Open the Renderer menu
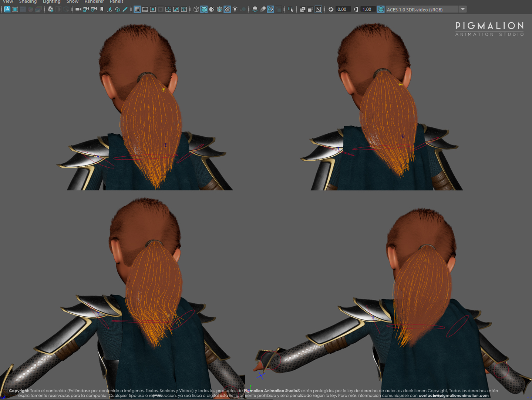The height and width of the screenshot is (400, 532). click(x=94, y=2)
